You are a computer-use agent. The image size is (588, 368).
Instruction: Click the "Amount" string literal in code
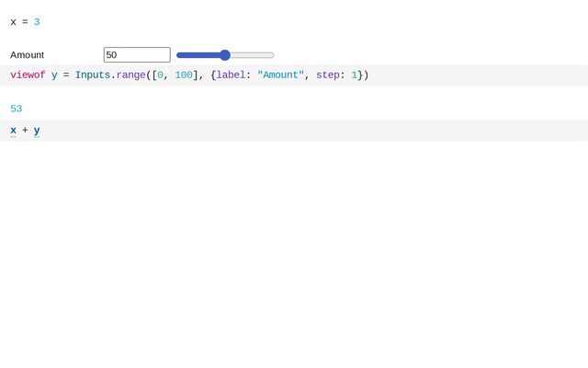coord(280,75)
